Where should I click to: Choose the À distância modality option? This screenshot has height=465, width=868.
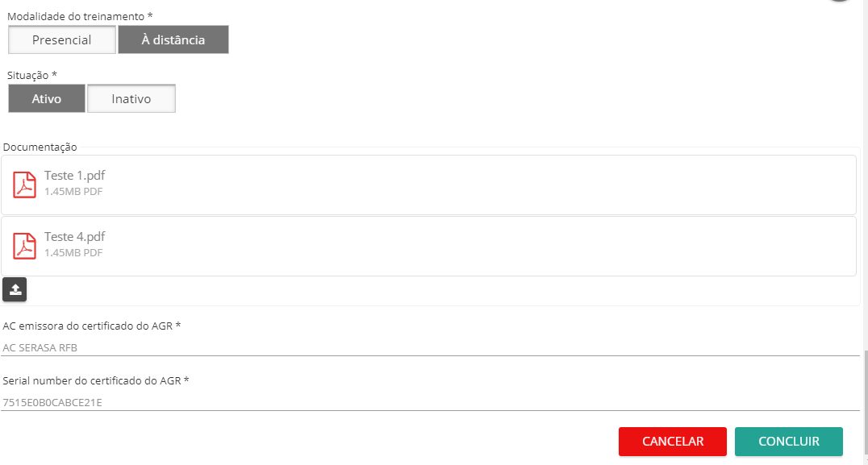[173, 39]
